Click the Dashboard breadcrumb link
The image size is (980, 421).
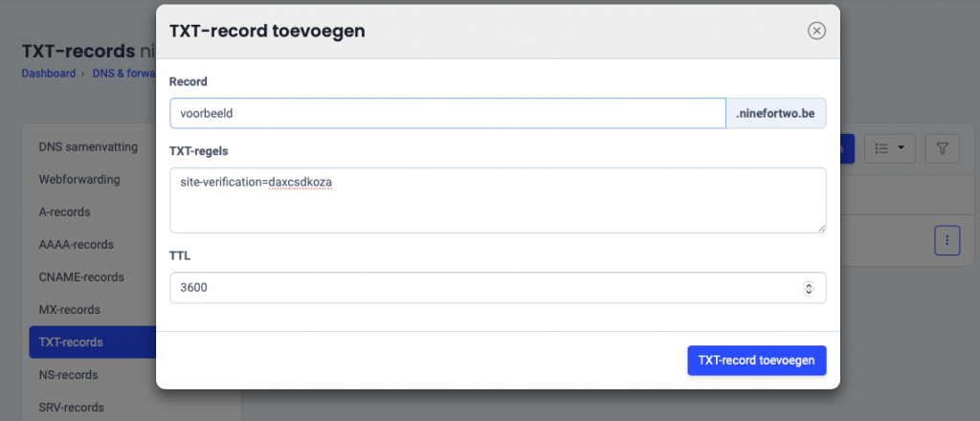click(x=48, y=74)
